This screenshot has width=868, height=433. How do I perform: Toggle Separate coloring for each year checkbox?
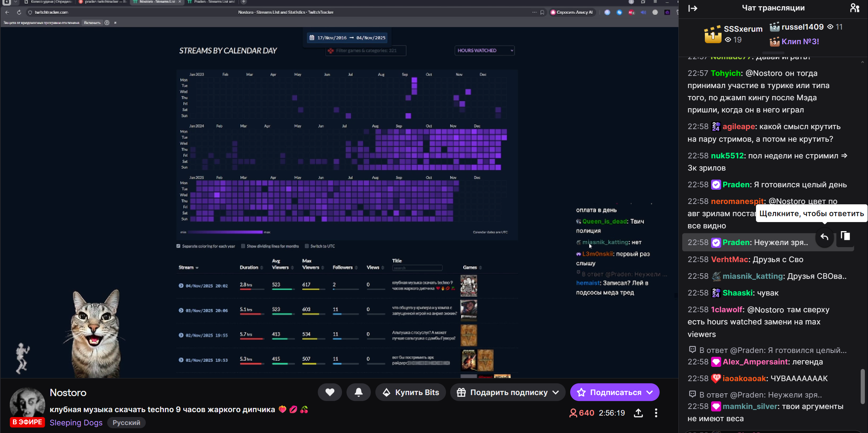tap(178, 246)
